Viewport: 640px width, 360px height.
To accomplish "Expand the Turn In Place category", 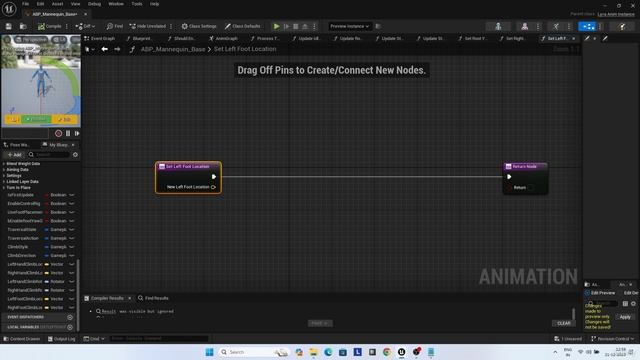I will click(4, 188).
